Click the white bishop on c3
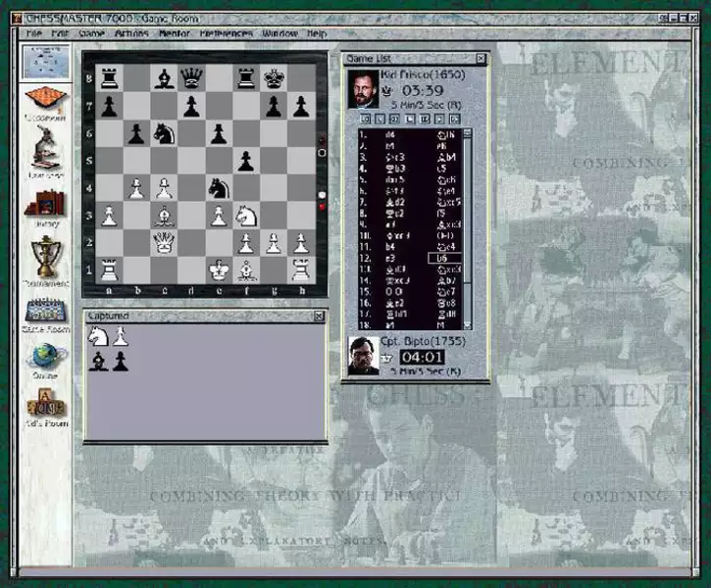This screenshot has height=588, width=711. coord(164,216)
